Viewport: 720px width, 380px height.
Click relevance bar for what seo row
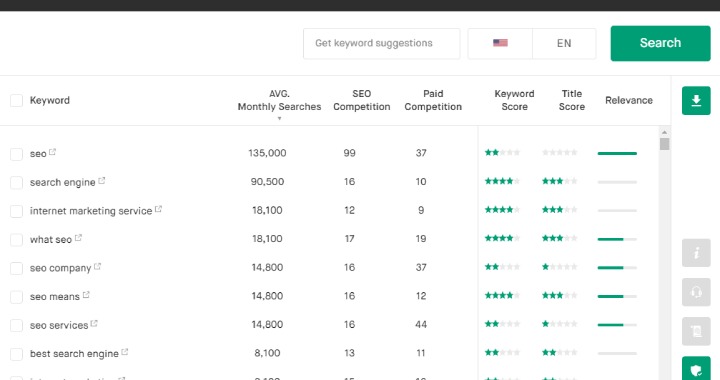(x=617, y=239)
